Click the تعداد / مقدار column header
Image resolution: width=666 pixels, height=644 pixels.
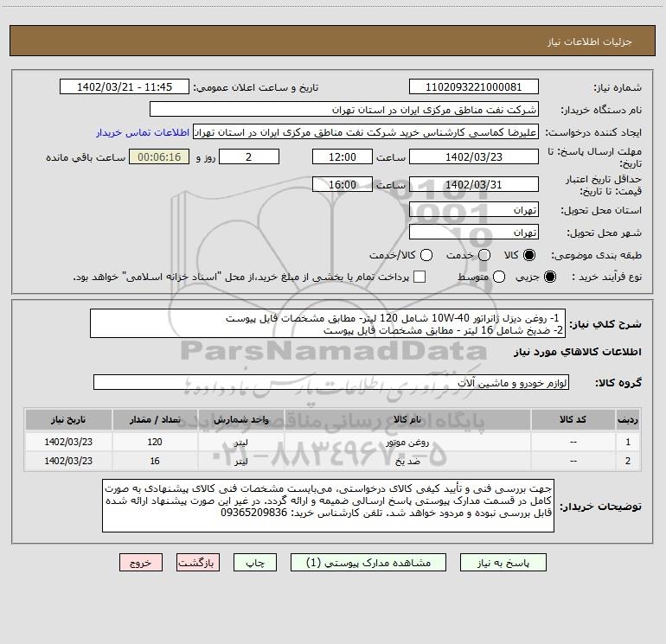point(155,419)
